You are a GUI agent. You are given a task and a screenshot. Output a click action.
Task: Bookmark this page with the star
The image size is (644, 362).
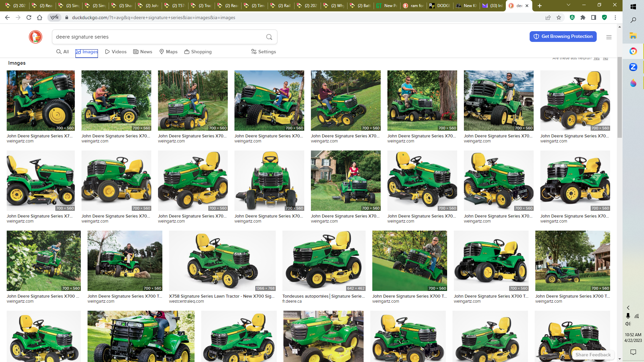[559, 17]
